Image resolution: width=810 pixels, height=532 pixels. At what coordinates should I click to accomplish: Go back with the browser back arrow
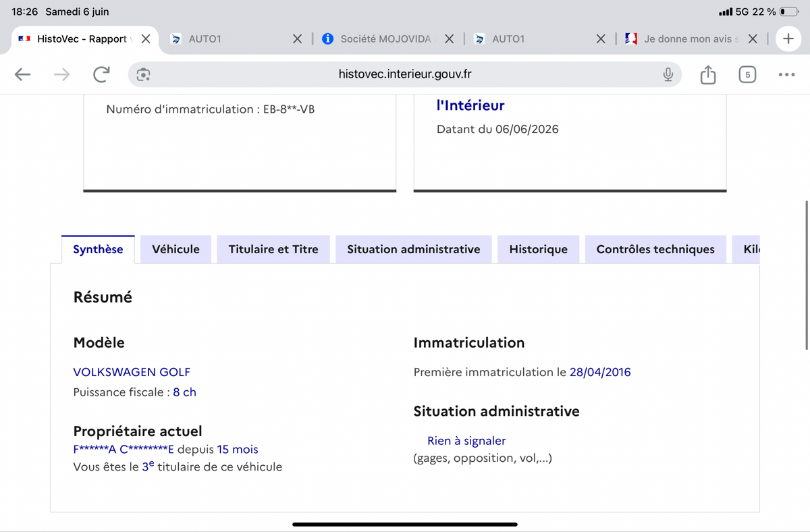tap(23, 75)
